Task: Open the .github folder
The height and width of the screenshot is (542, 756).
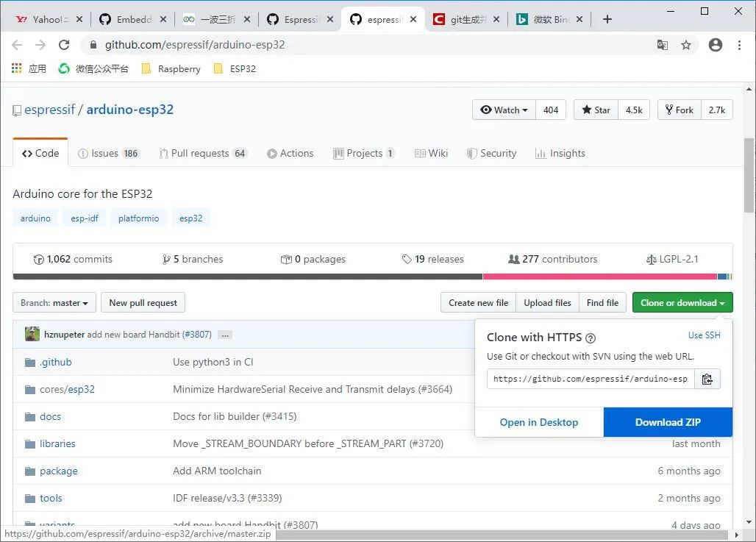Action: pyautogui.click(x=55, y=362)
